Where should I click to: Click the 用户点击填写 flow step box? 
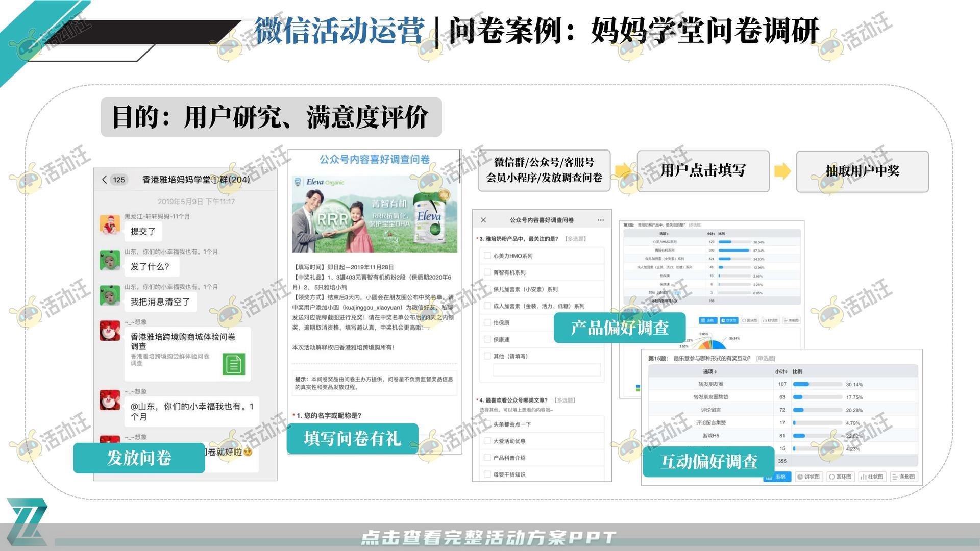(703, 170)
